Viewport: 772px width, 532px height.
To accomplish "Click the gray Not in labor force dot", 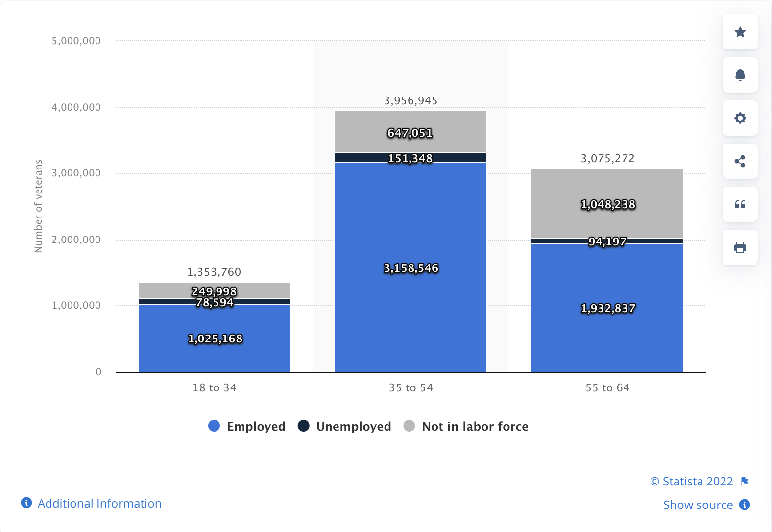I will (x=409, y=426).
